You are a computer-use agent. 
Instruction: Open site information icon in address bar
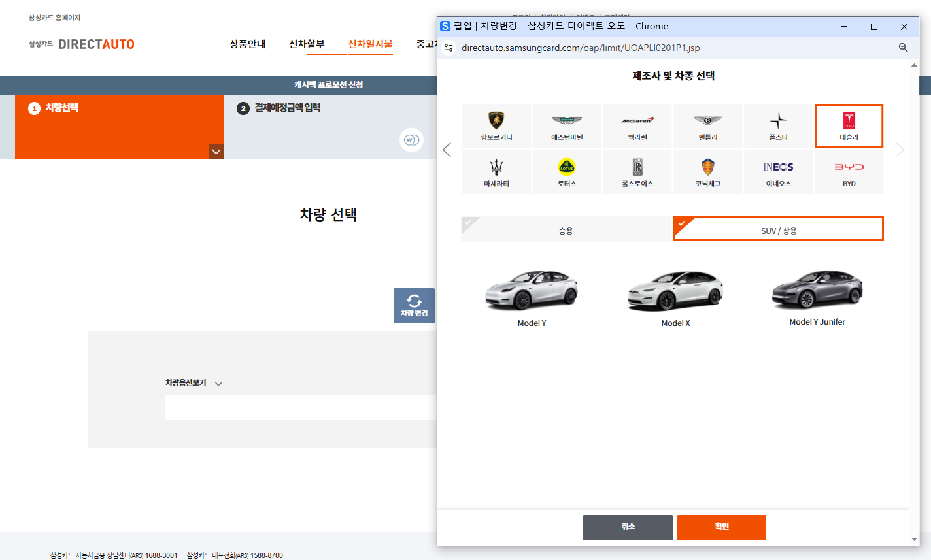click(x=449, y=48)
